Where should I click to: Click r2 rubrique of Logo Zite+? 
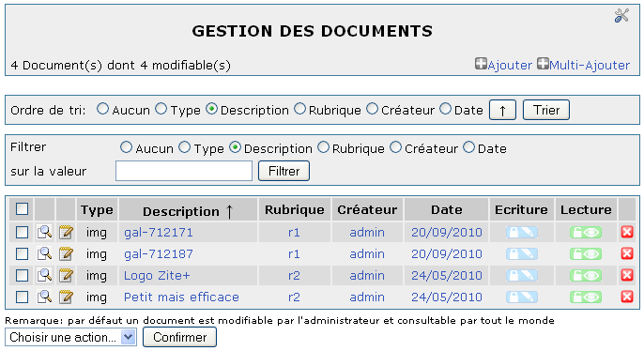point(294,276)
